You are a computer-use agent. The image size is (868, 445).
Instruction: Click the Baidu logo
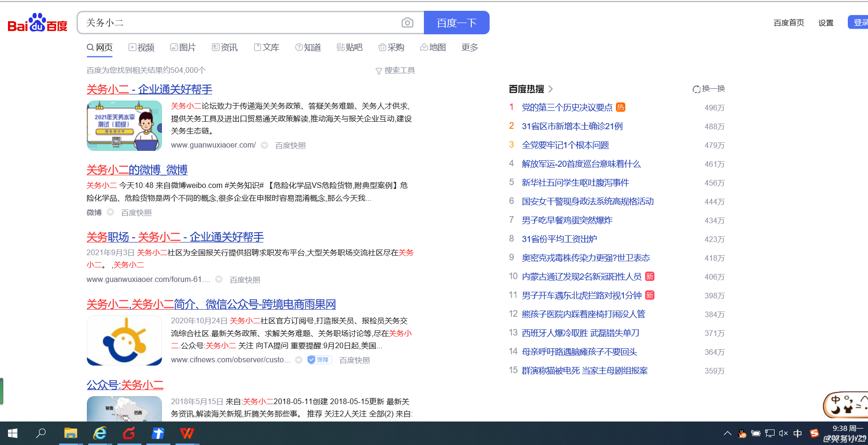(38, 23)
